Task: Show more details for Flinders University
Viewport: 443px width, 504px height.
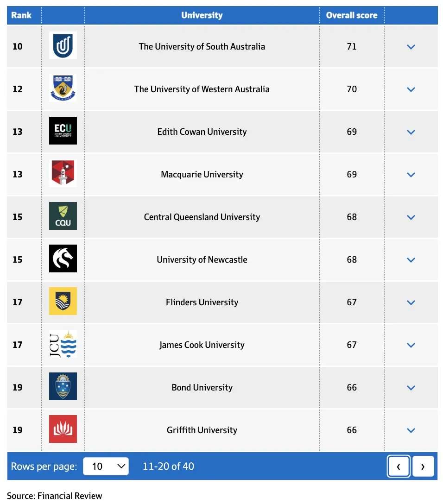Action: [x=411, y=302]
